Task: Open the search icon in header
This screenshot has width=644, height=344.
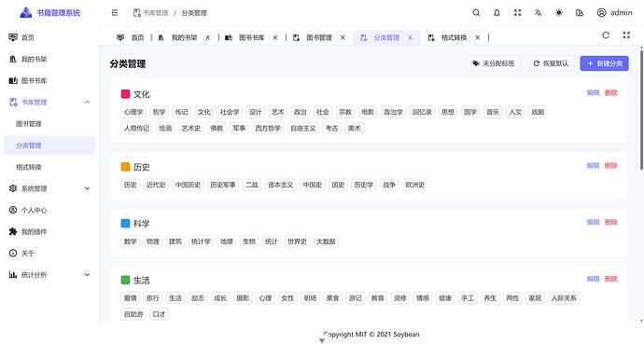Action: pos(476,13)
